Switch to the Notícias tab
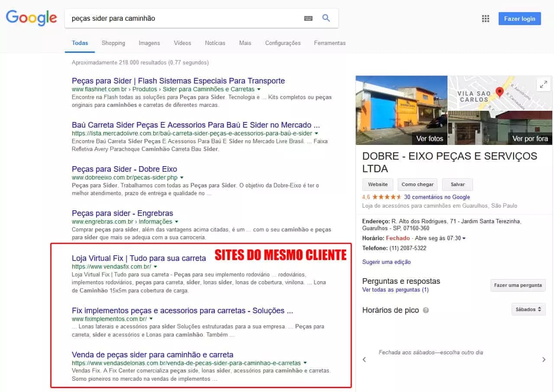This screenshot has width=554, height=392. coord(215,43)
